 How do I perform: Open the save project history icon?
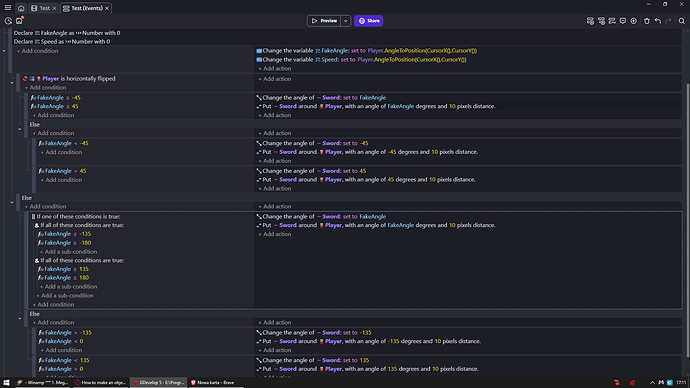tap(19, 21)
